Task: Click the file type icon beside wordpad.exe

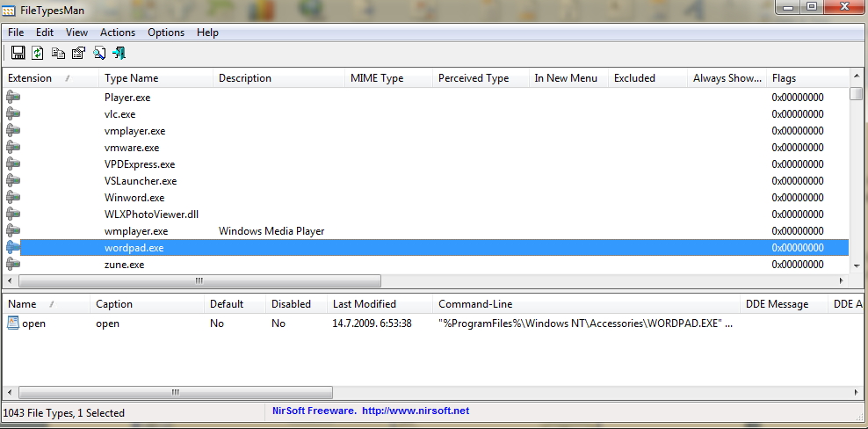Action: pos(13,248)
